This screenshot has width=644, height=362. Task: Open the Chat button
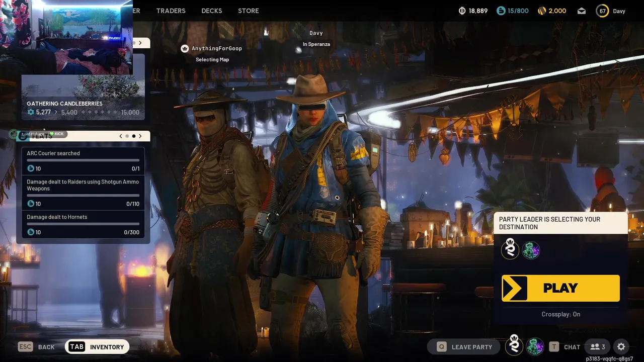(565, 346)
